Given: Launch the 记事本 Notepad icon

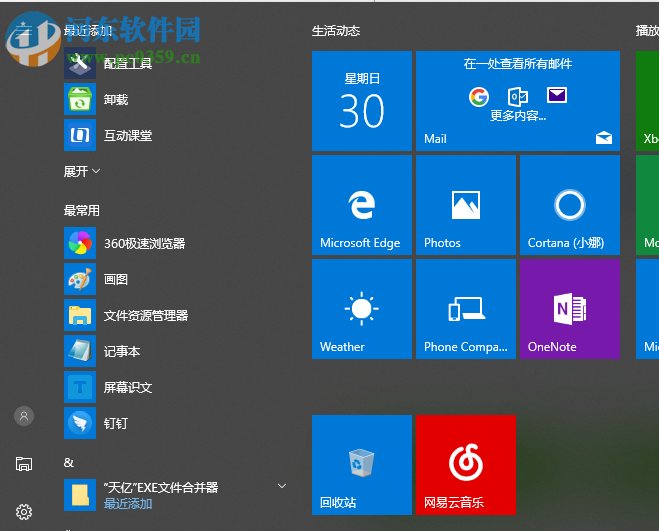Looking at the screenshot, I should pos(80,351).
